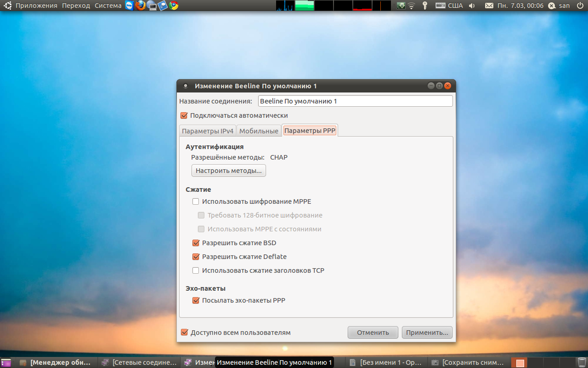Image resolution: width=588 pixels, height=368 pixels.
Task: Click show desktop icon in bottom panel
Action: point(6,362)
